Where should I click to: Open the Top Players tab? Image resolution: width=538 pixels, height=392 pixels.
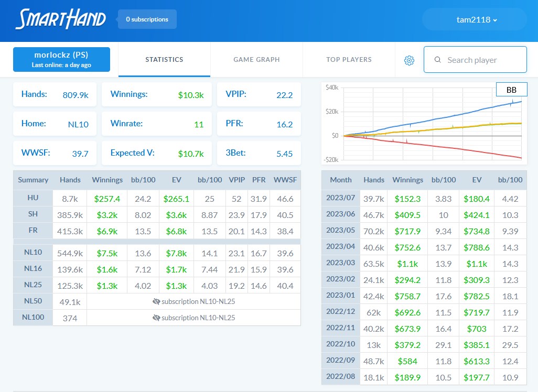pyautogui.click(x=349, y=60)
